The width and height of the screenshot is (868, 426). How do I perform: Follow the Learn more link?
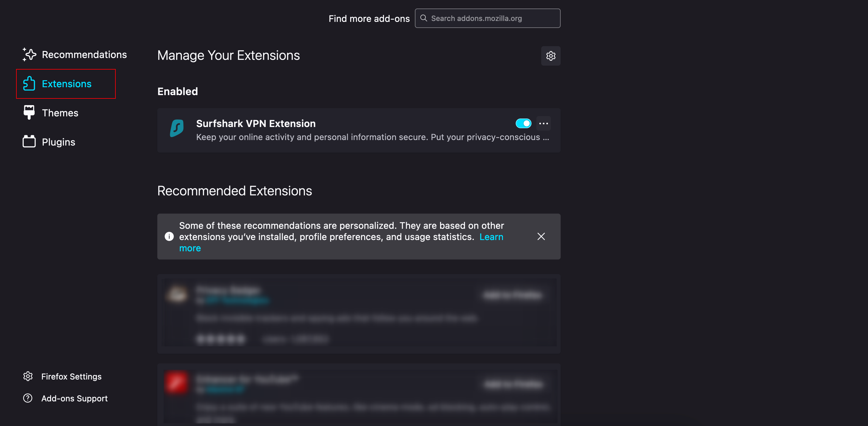[491, 237]
